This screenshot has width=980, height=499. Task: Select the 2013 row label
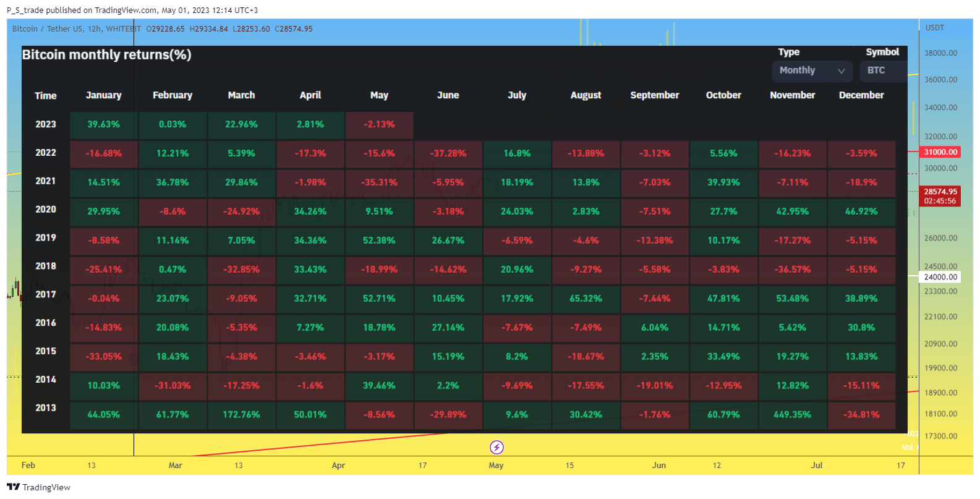pos(46,408)
